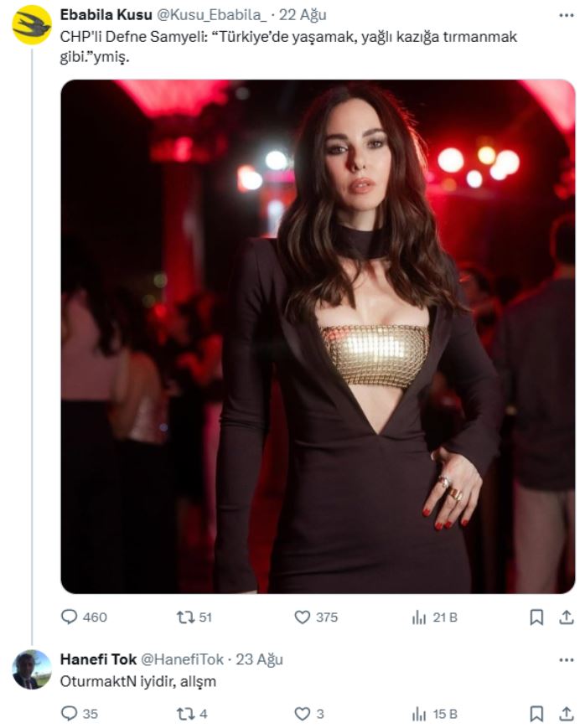View analytics showing 15 B views
Screen dimensions: 585x728
pyautogui.click(x=419, y=714)
